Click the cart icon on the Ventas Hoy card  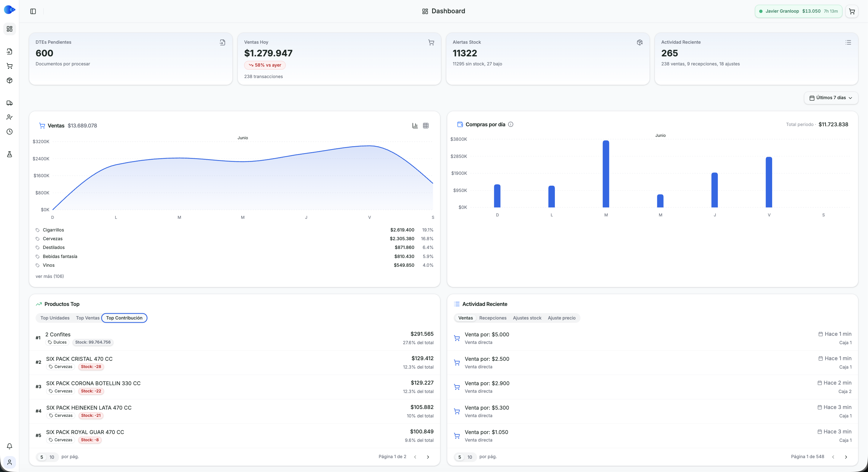coord(431,42)
